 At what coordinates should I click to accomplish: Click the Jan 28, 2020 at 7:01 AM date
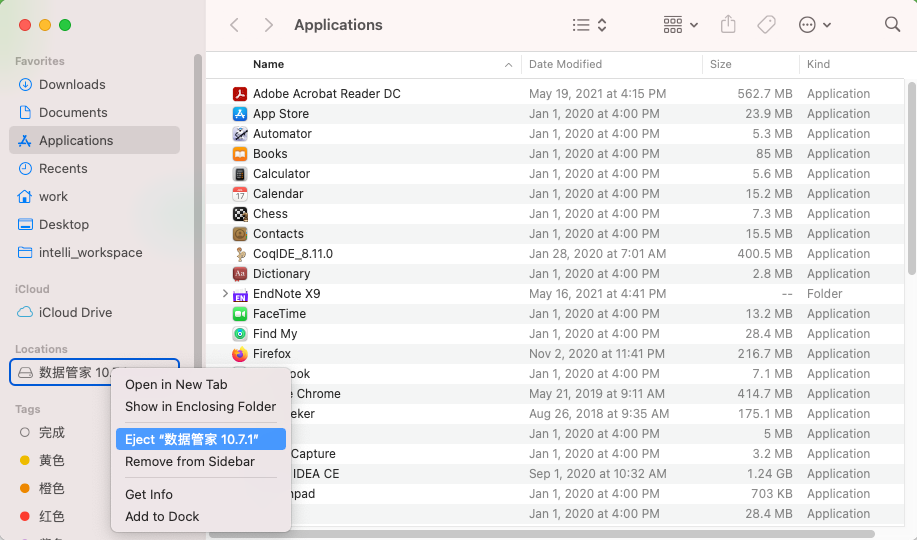point(597,254)
